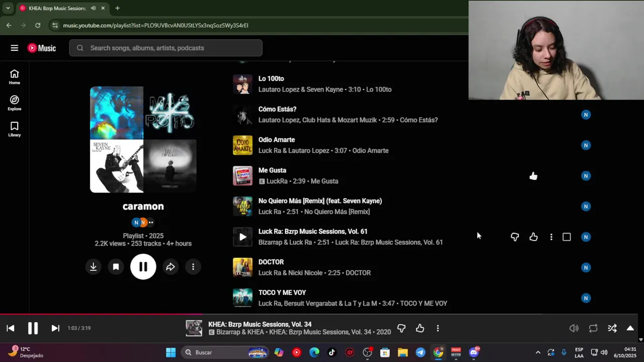Click the taskbar Buscar search box

225,352
